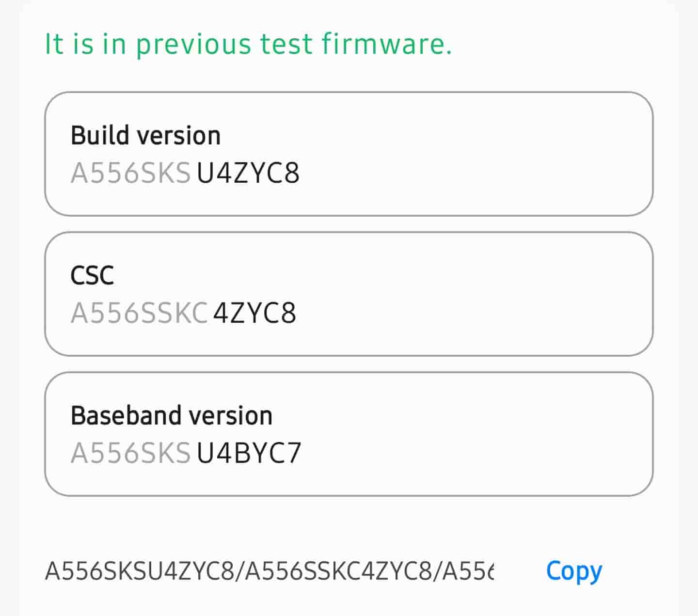Click gray A556SKS prefix under Build version
The height and width of the screenshot is (616, 698).
(130, 173)
